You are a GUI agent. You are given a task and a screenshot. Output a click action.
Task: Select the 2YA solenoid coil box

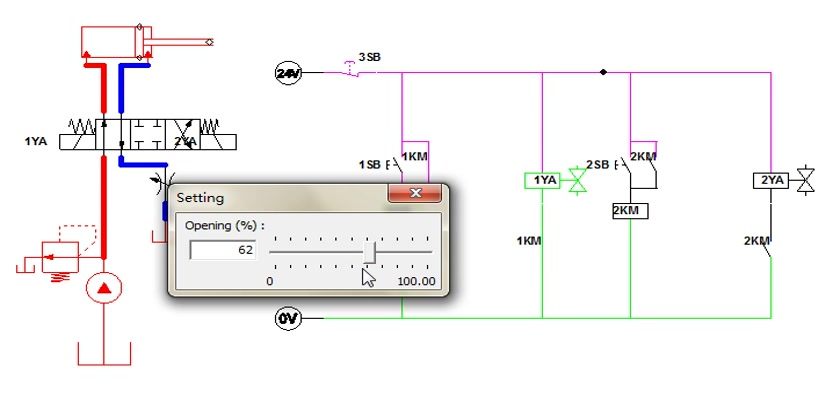[771, 180]
